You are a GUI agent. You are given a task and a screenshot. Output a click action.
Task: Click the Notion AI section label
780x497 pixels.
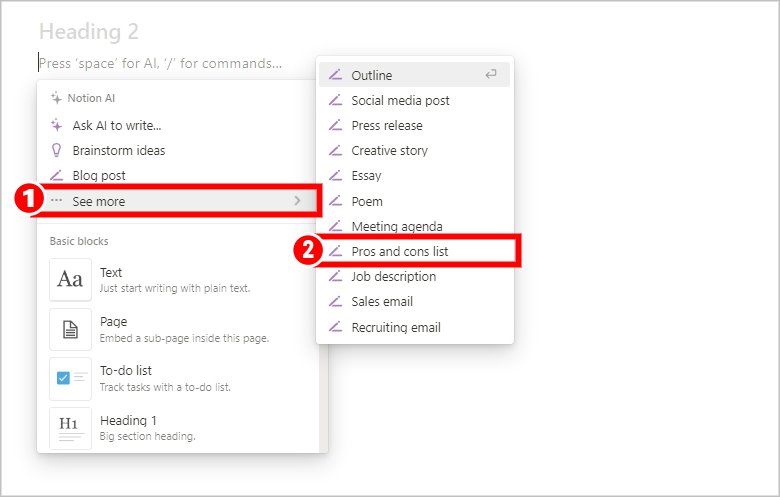pos(91,98)
